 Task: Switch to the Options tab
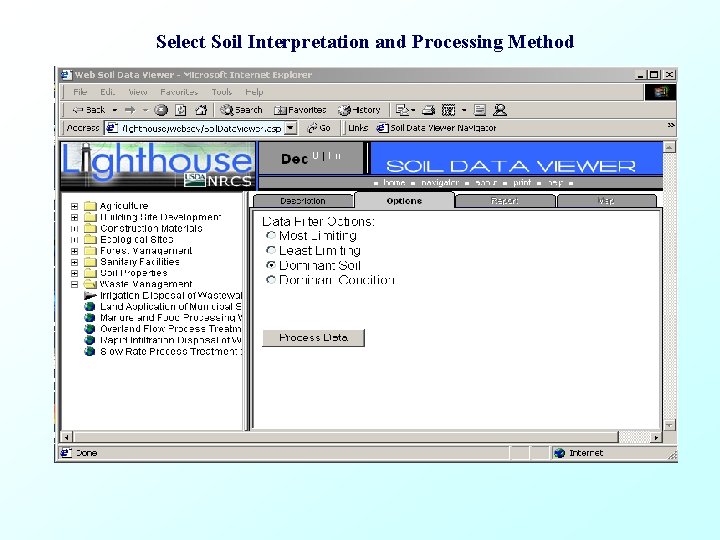[x=404, y=201]
